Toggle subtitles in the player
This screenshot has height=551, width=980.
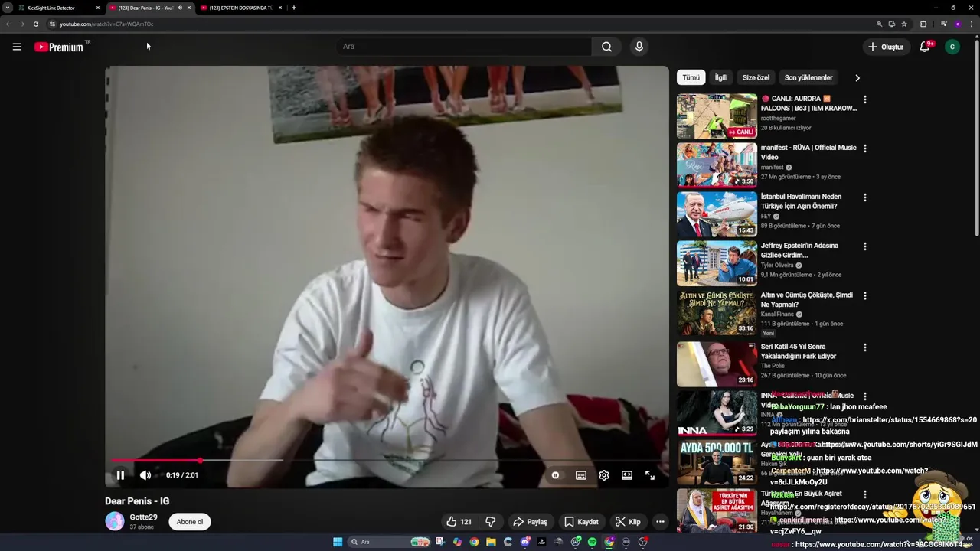click(x=581, y=475)
